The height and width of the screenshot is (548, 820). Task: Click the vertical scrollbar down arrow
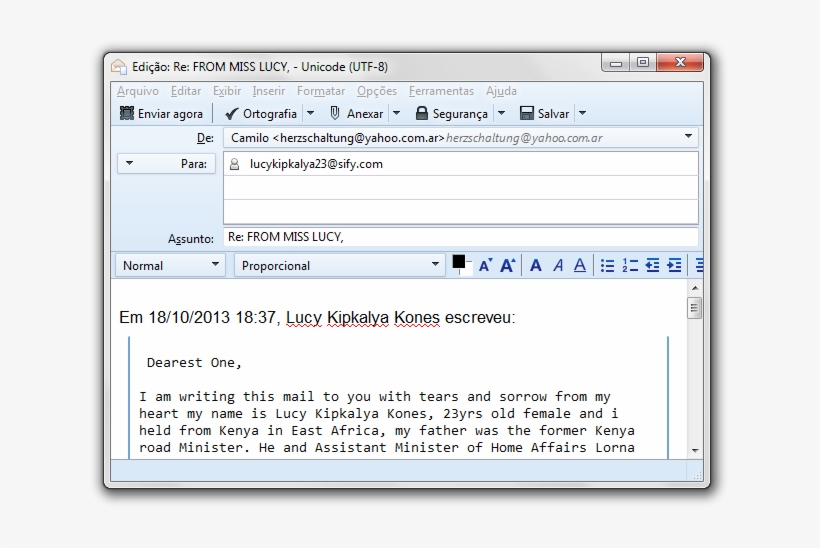click(695, 450)
